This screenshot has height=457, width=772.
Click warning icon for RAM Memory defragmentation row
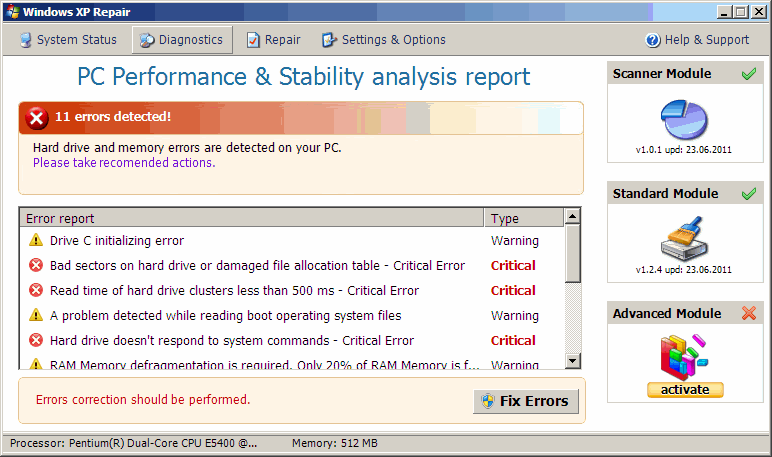tap(36, 364)
